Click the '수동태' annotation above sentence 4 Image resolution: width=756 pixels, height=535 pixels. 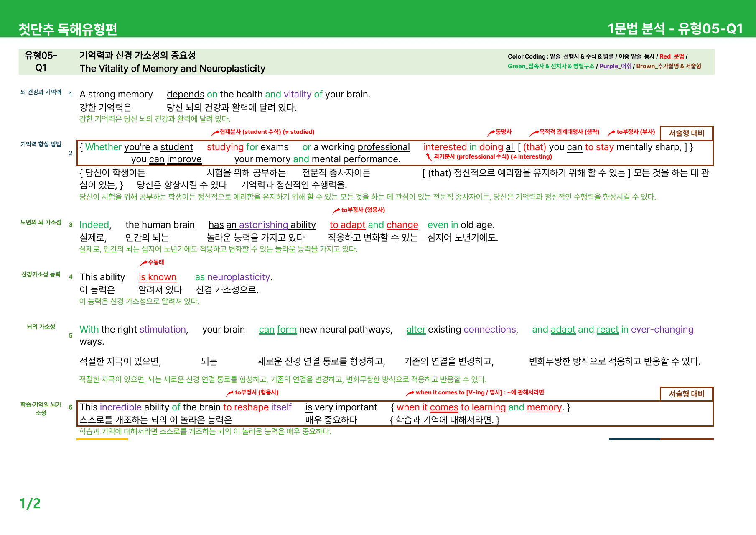pos(156,262)
